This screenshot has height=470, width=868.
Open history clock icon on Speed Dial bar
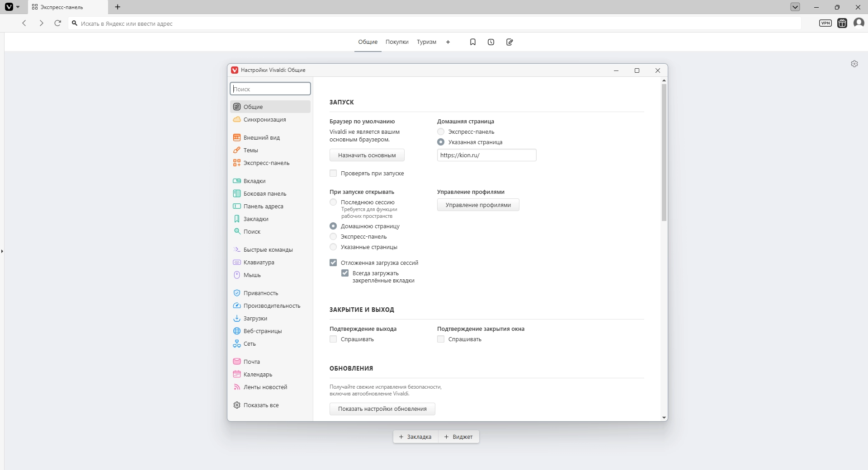(x=491, y=42)
